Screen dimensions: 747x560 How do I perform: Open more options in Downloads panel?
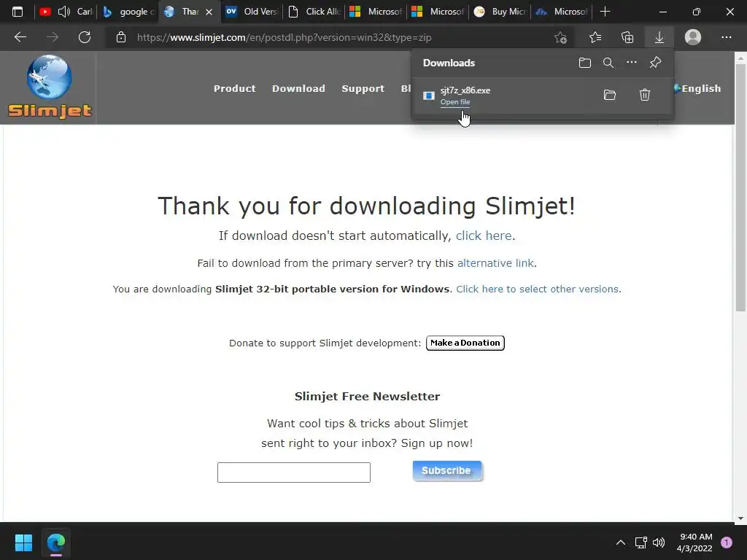(632, 63)
